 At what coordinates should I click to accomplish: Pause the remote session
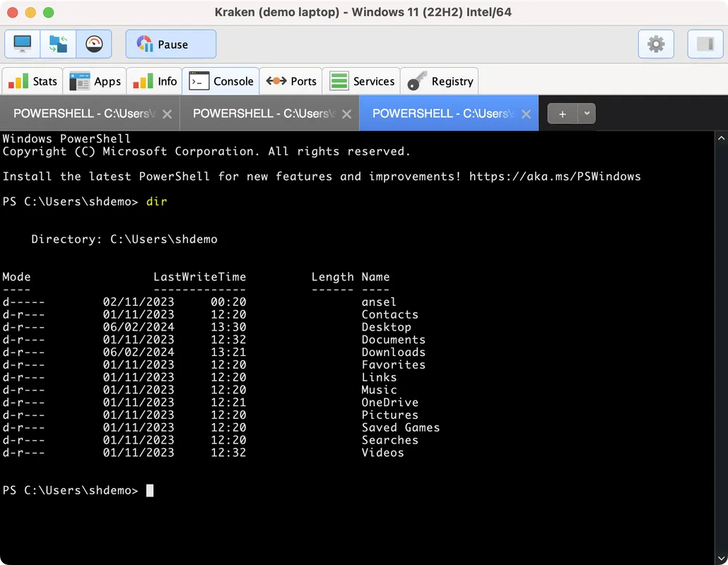coord(170,44)
